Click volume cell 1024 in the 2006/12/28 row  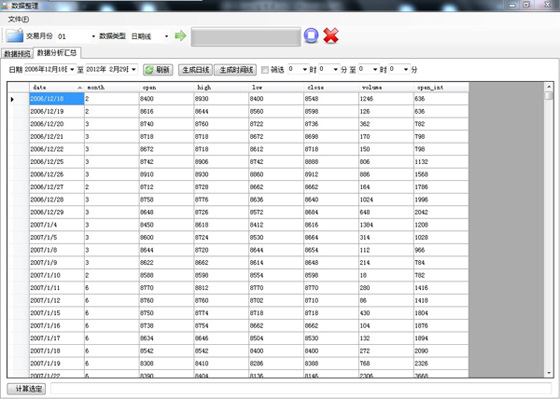tap(386, 200)
